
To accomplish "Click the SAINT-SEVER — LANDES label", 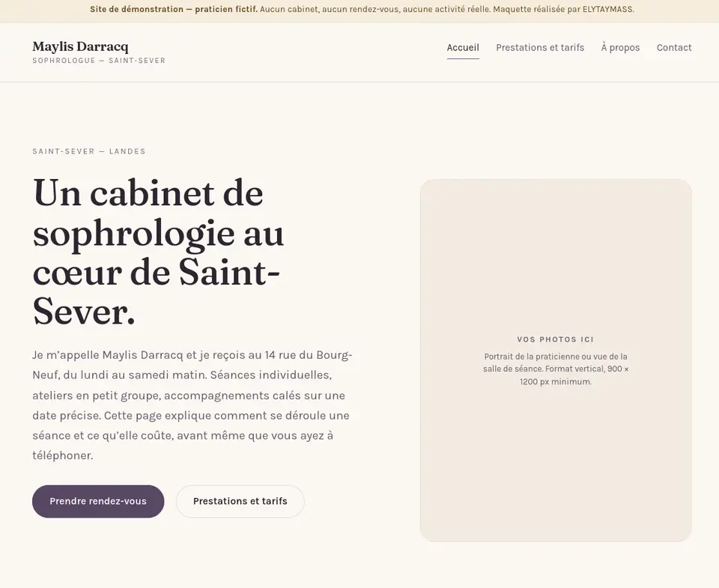I will (x=89, y=151).
